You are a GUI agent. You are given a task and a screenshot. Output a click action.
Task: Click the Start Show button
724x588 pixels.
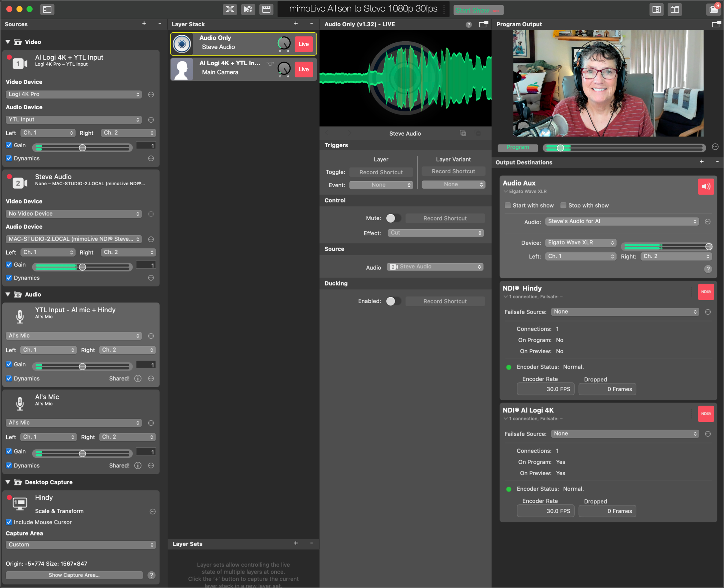(478, 10)
